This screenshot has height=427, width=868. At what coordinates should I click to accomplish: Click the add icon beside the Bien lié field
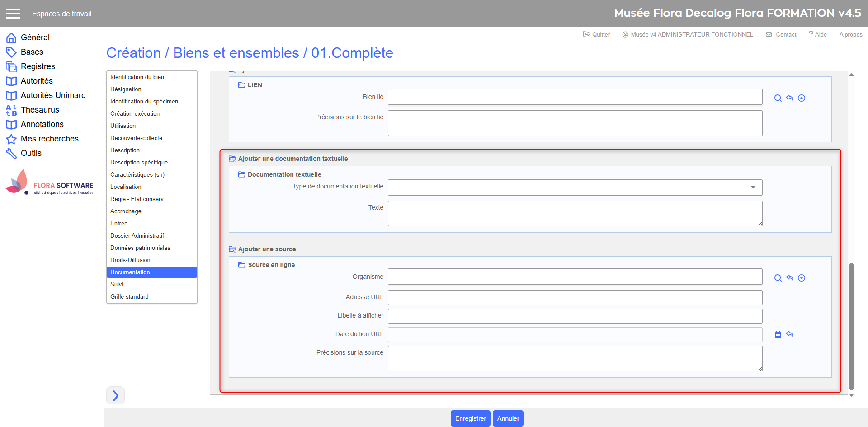802,98
